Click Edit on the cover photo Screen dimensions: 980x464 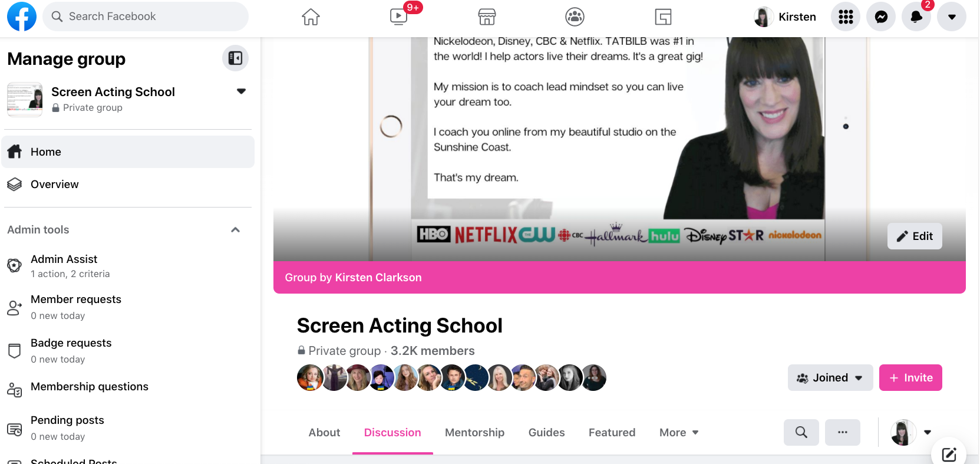[915, 236]
